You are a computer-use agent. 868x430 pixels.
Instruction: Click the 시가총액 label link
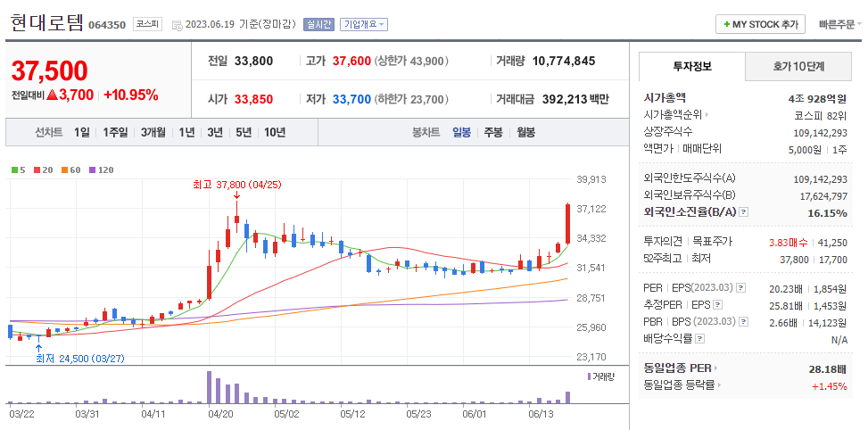tap(665, 98)
